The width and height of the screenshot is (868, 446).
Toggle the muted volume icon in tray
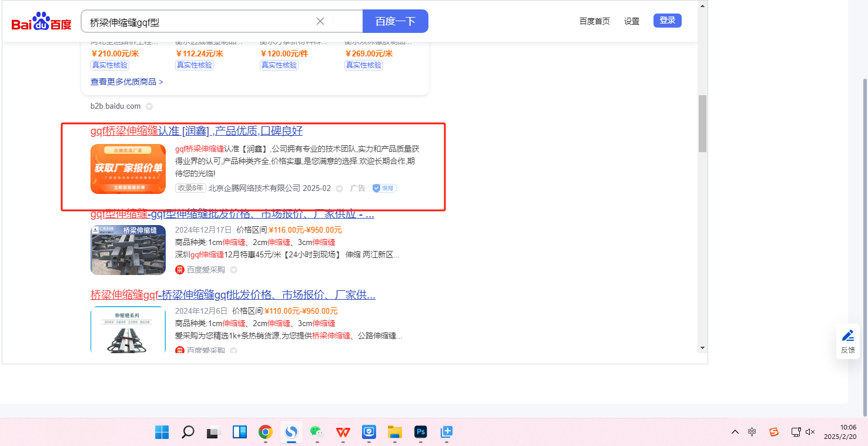pyautogui.click(x=810, y=432)
